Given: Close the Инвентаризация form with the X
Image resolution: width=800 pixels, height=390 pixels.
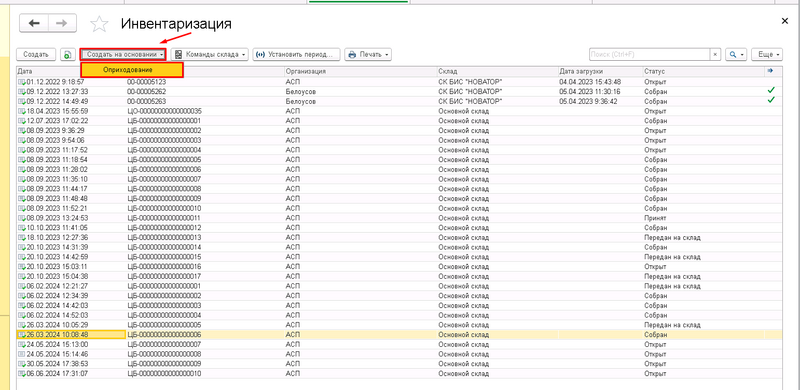Looking at the screenshot, I should coord(785,21).
